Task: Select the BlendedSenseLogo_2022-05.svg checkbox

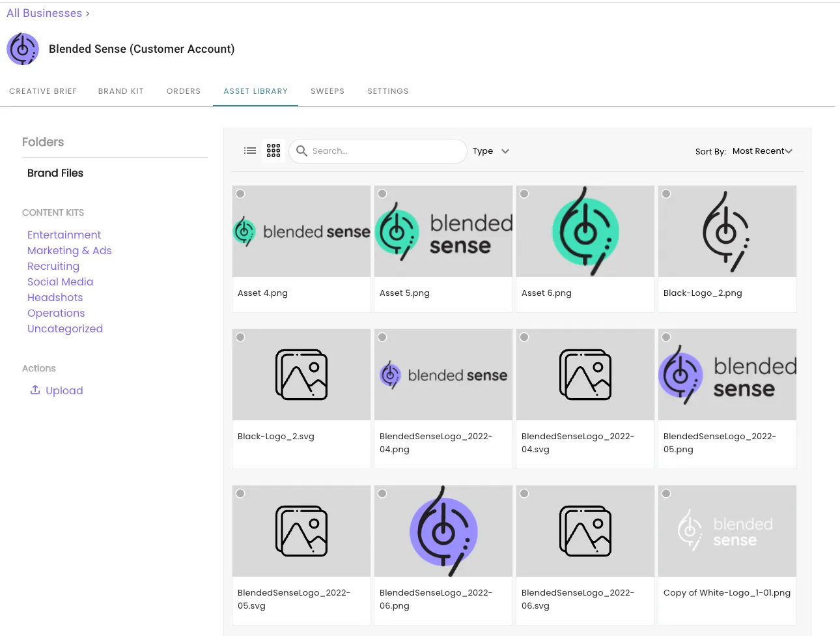Action: (x=240, y=493)
